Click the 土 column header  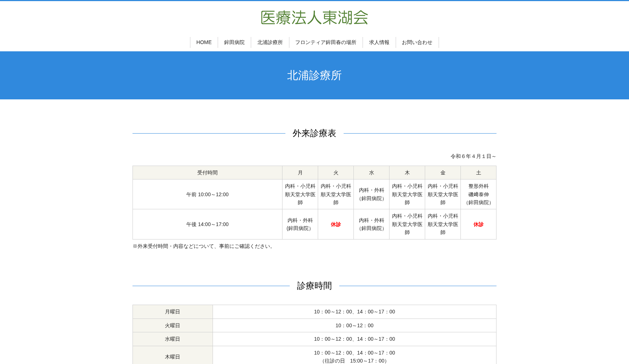(478, 173)
